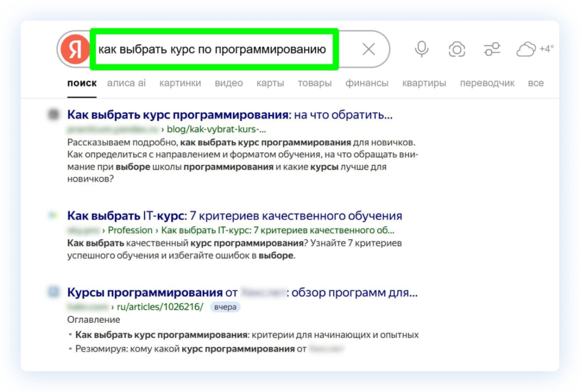580x392 pixels.
Task: Open result 'Как выбрать курс программирования: на что обратить'
Action: coord(230,114)
